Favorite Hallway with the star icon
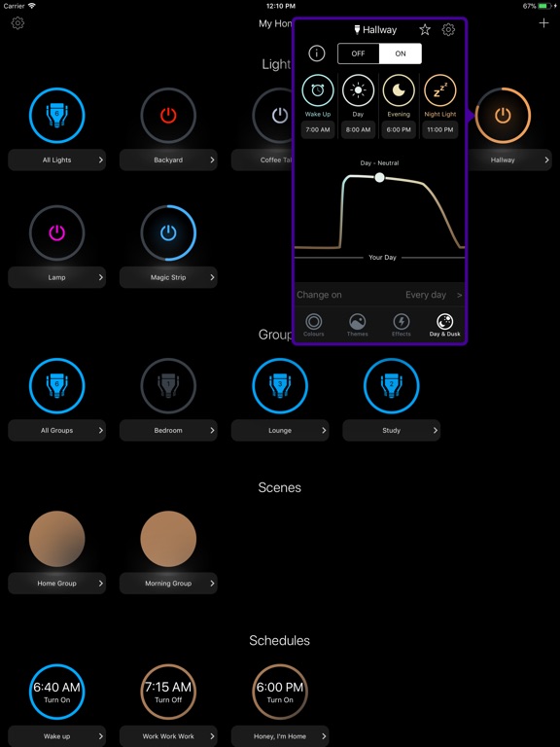Viewport: 560px width, 747px height. click(x=425, y=29)
